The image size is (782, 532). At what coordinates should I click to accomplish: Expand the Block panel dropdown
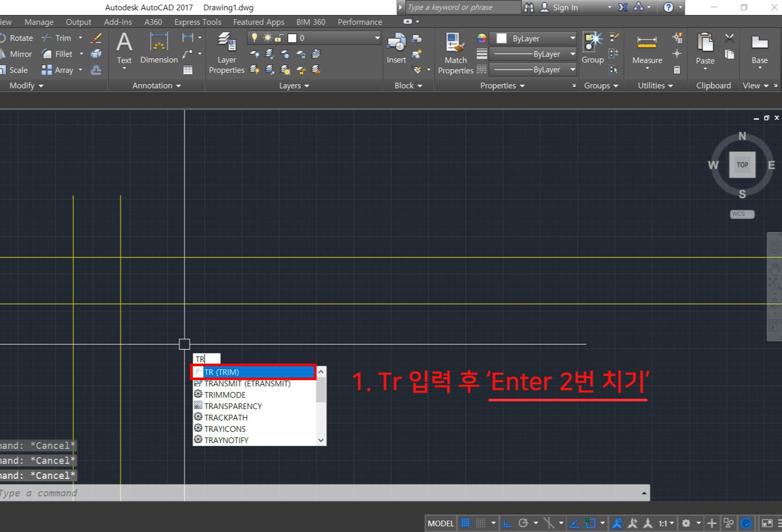click(x=408, y=86)
